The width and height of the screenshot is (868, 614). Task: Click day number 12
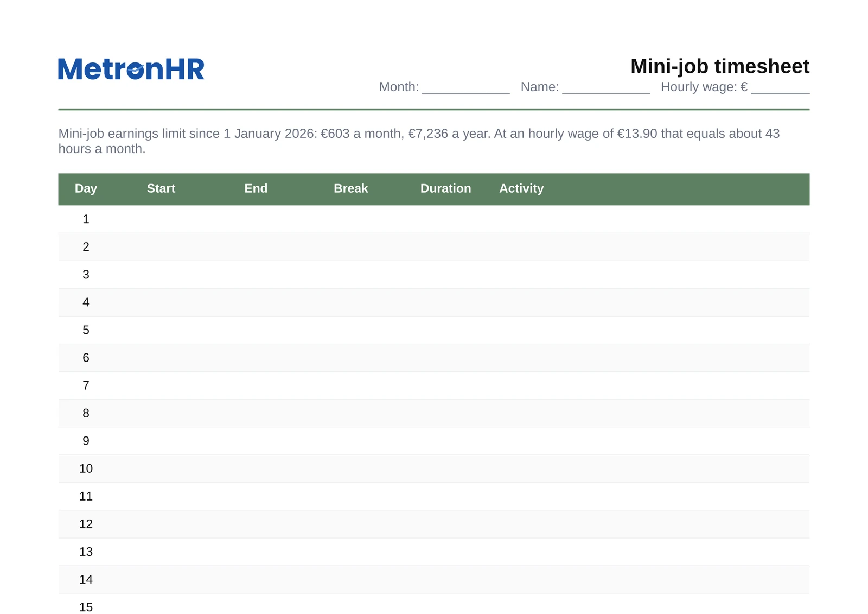click(x=86, y=524)
